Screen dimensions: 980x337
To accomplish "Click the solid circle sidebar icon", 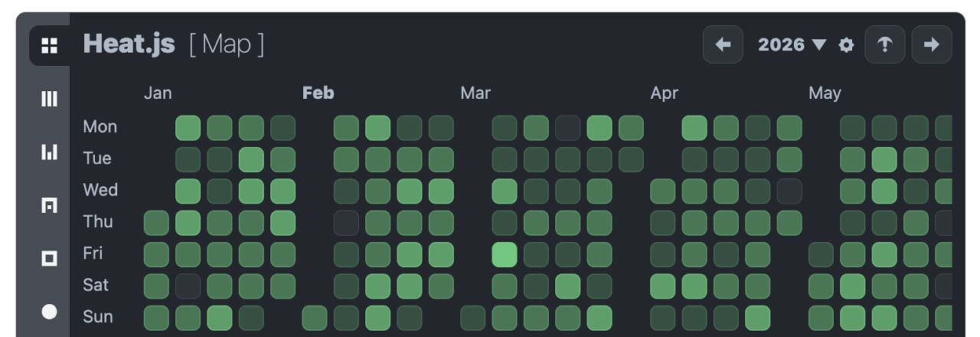I will 49,312.
